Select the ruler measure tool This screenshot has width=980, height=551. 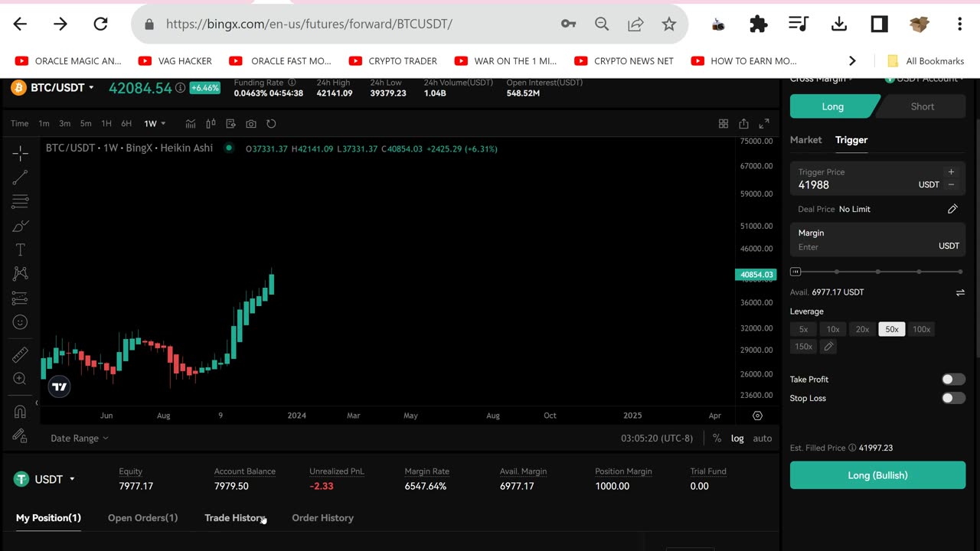click(21, 354)
